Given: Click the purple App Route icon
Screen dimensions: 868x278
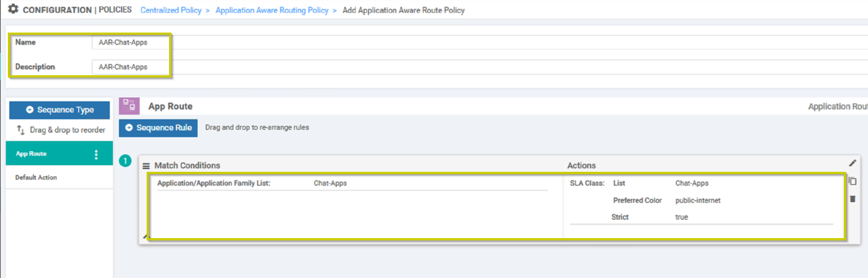Looking at the screenshot, I should coord(129,106).
